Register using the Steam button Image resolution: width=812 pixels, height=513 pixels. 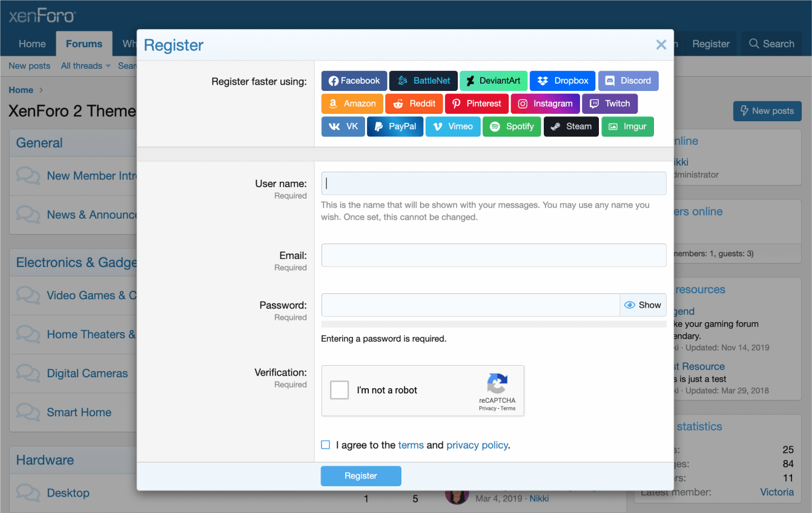(x=571, y=127)
